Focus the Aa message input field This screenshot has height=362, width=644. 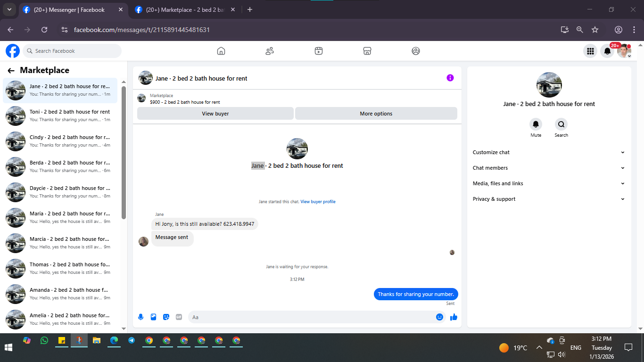pyautogui.click(x=311, y=317)
